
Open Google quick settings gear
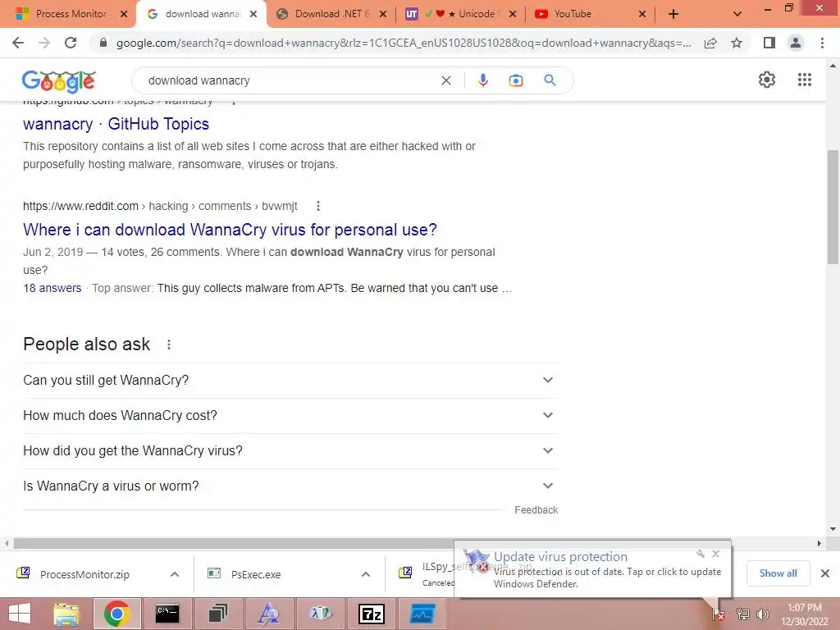pos(767,80)
